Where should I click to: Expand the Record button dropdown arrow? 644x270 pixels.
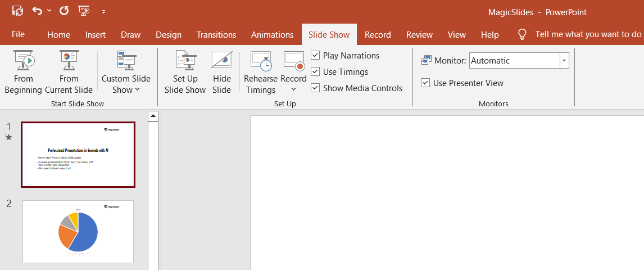click(293, 89)
